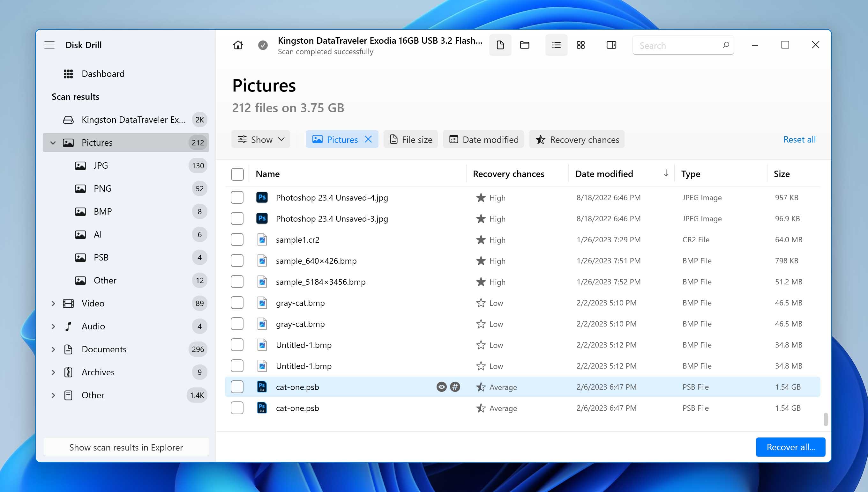
Task: Click the scan completed checkmark icon
Action: 263,45
